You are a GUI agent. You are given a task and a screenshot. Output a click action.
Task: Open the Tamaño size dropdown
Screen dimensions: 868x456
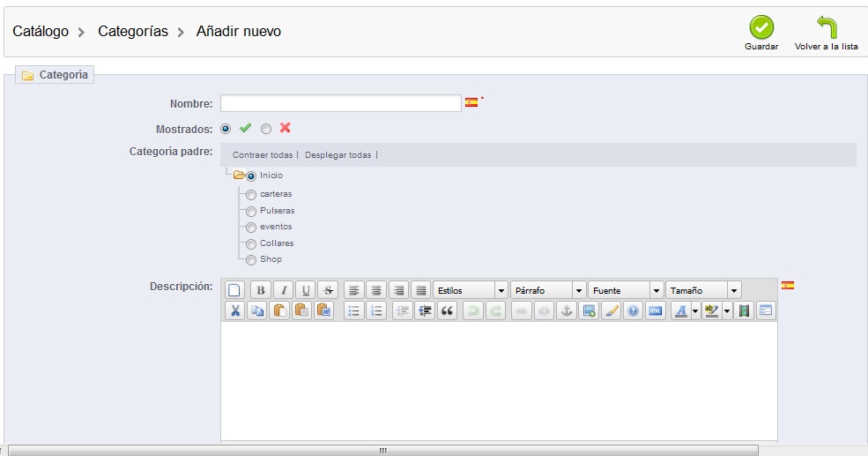click(x=702, y=290)
